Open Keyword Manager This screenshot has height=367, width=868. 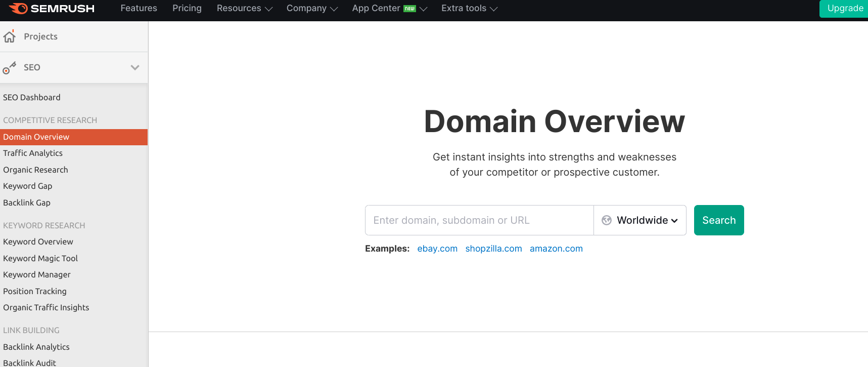[37, 274]
